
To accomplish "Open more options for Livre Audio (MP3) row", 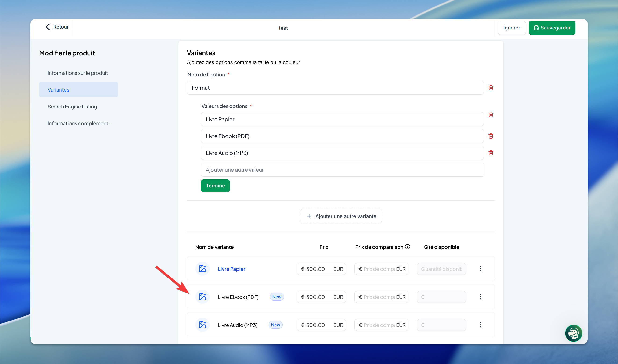I will pyautogui.click(x=480, y=325).
